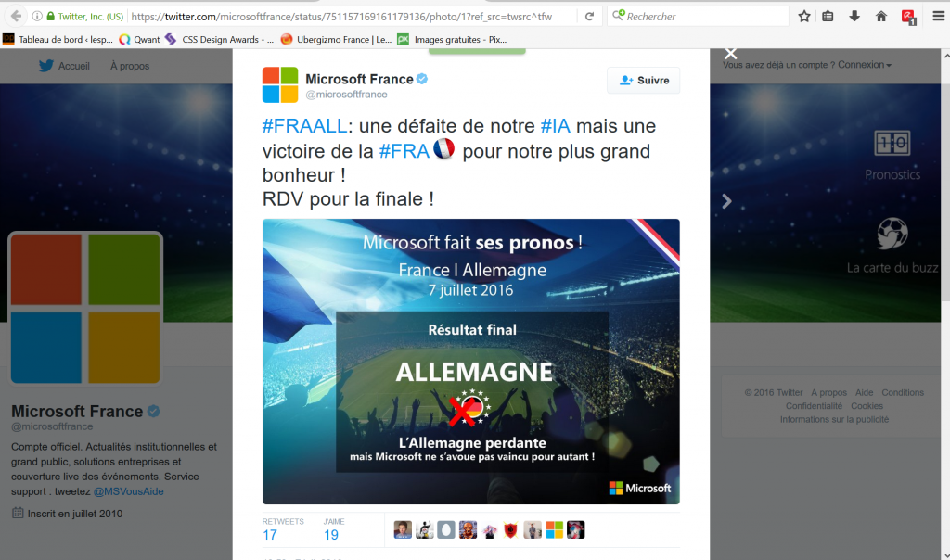Go to next photo using right chevron
The image size is (950, 560).
click(727, 201)
